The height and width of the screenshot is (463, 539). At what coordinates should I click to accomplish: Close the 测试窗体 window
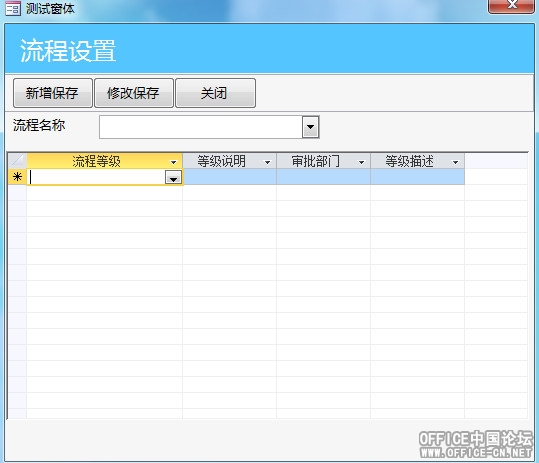pos(512,5)
